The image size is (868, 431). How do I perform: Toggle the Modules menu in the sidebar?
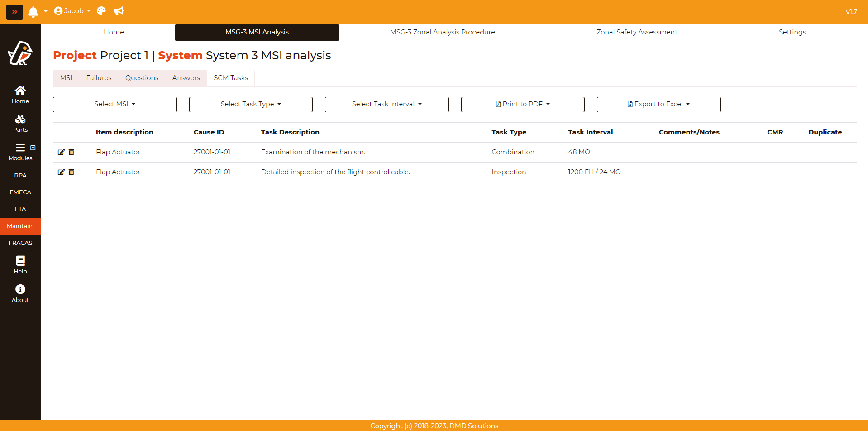pos(20,152)
